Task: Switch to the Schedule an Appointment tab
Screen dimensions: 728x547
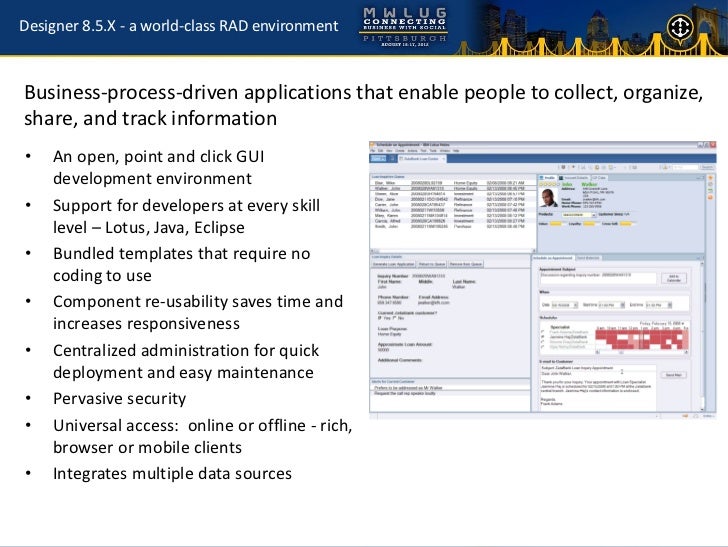Action: (552, 258)
